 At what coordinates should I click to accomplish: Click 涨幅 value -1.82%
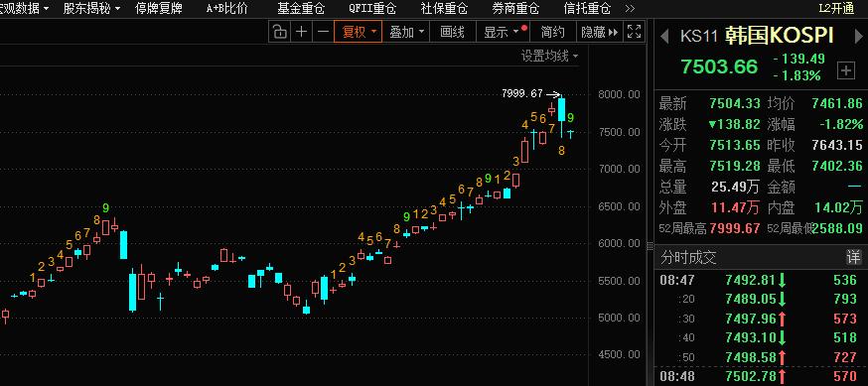tap(840, 124)
